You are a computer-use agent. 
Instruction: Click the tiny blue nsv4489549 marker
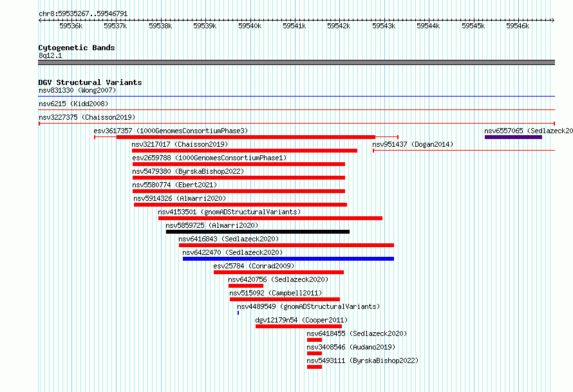click(238, 313)
